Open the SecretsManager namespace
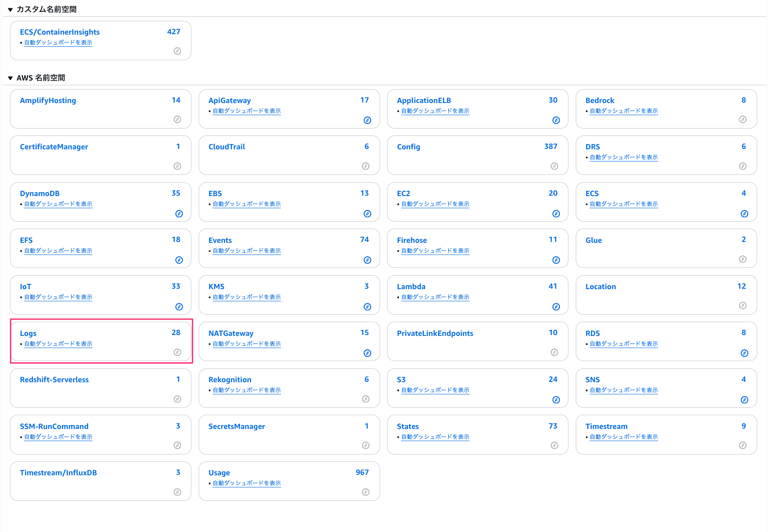 (x=237, y=426)
